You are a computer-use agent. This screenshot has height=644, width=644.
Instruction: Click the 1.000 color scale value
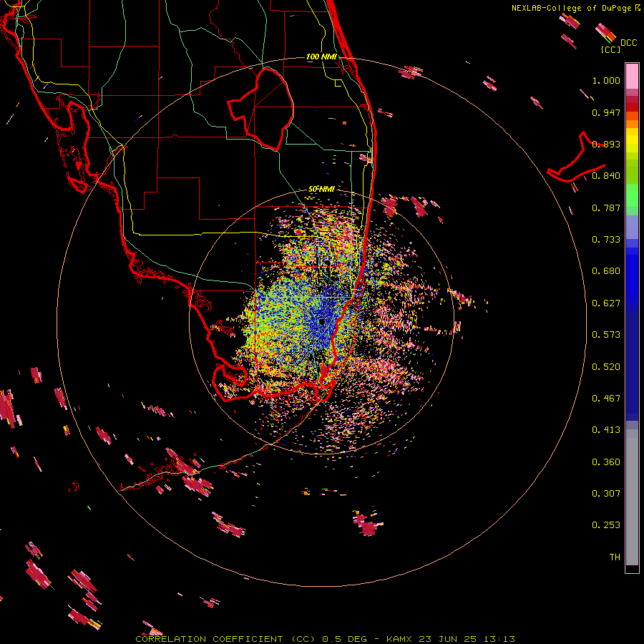click(606, 80)
